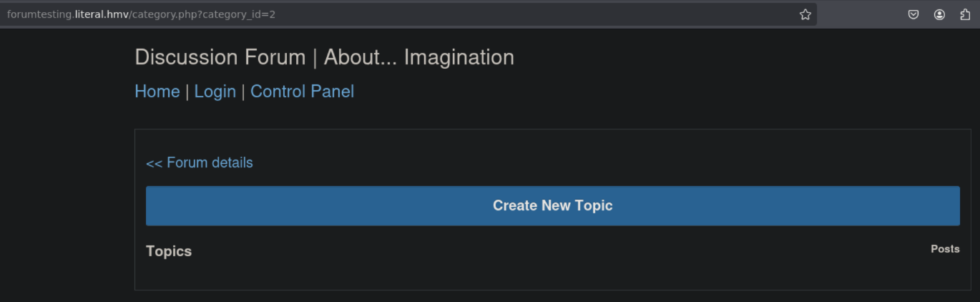
Task: Bookmark this page with the star icon
Action: click(805, 14)
